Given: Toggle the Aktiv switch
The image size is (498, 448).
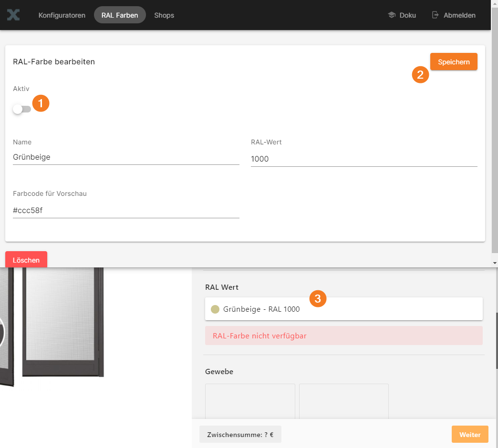Looking at the screenshot, I should pos(21,109).
